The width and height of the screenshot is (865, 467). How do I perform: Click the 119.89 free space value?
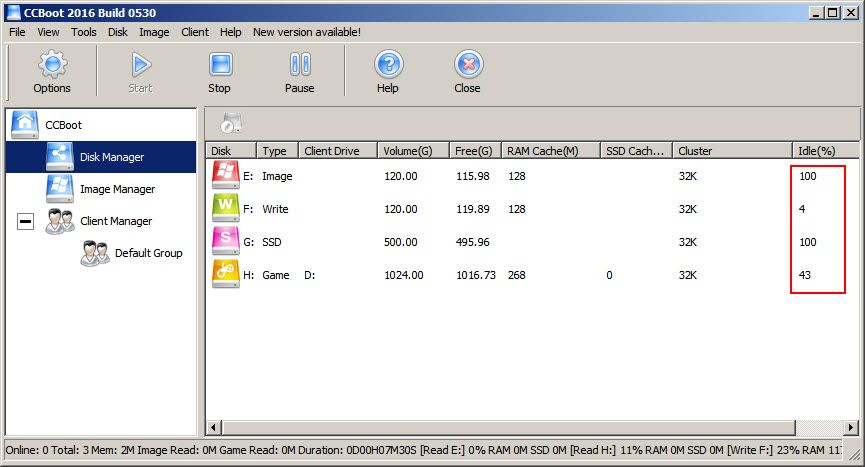point(473,209)
